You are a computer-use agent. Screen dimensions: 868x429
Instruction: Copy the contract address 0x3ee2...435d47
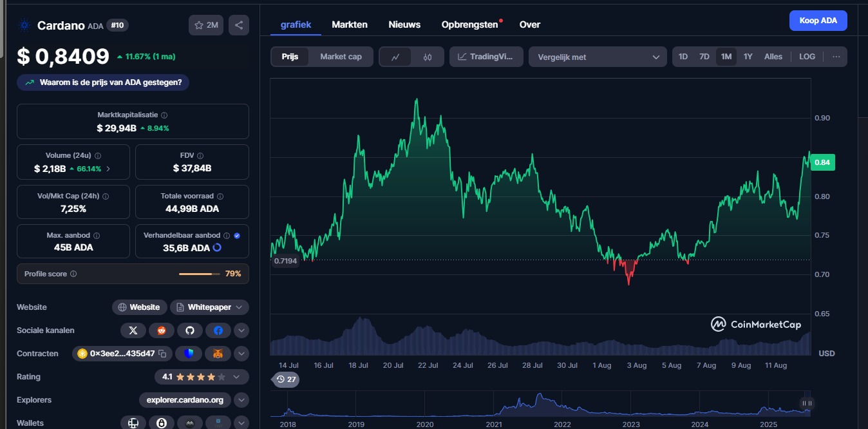pos(163,354)
